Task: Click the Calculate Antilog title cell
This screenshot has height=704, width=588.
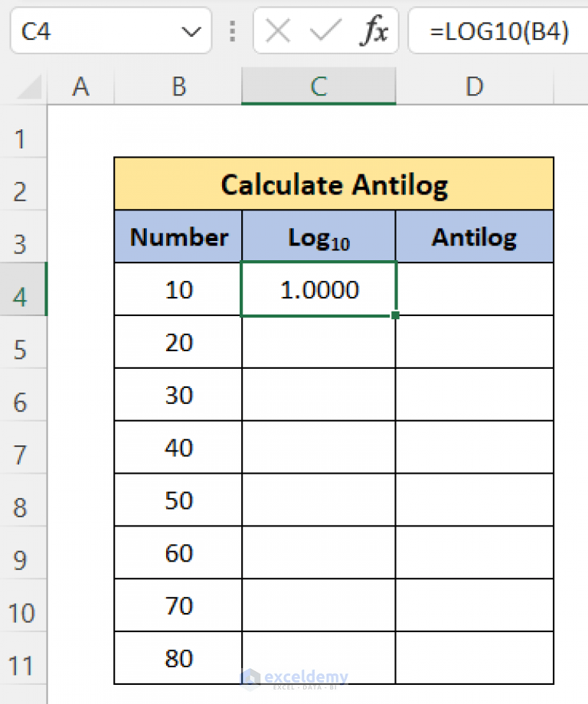Action: coord(334,184)
